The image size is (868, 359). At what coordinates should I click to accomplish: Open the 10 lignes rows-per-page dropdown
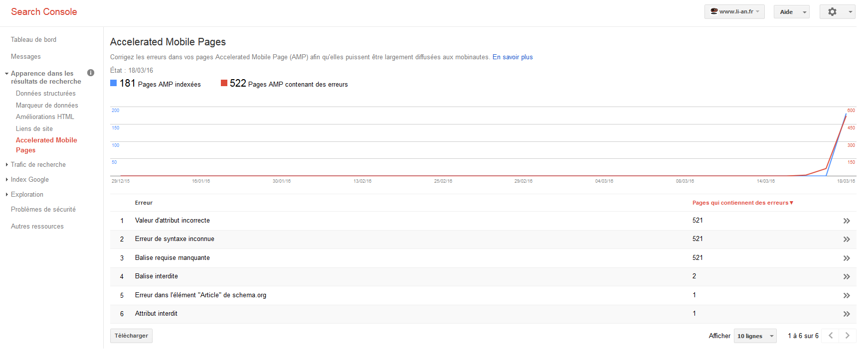click(x=755, y=336)
